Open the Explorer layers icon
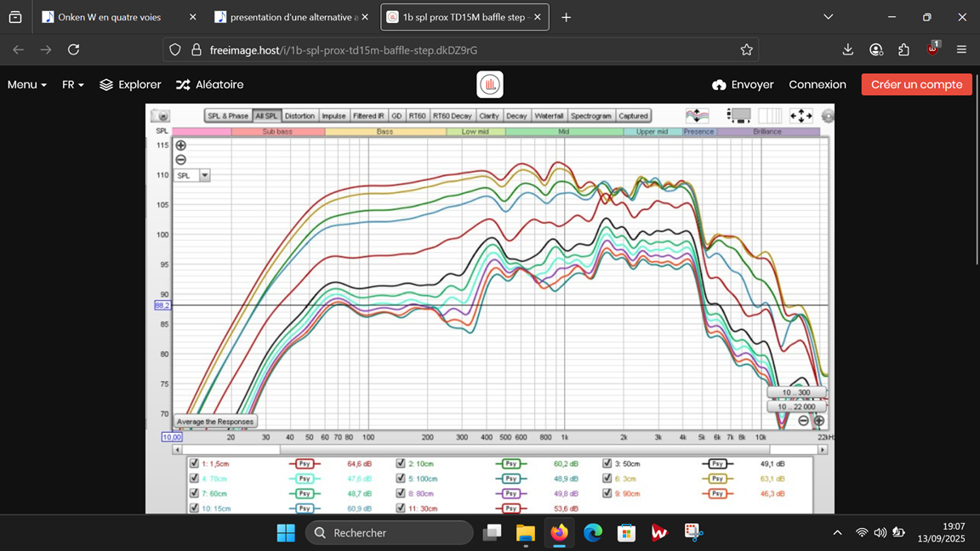The width and height of the screenshot is (980, 551). coord(106,84)
